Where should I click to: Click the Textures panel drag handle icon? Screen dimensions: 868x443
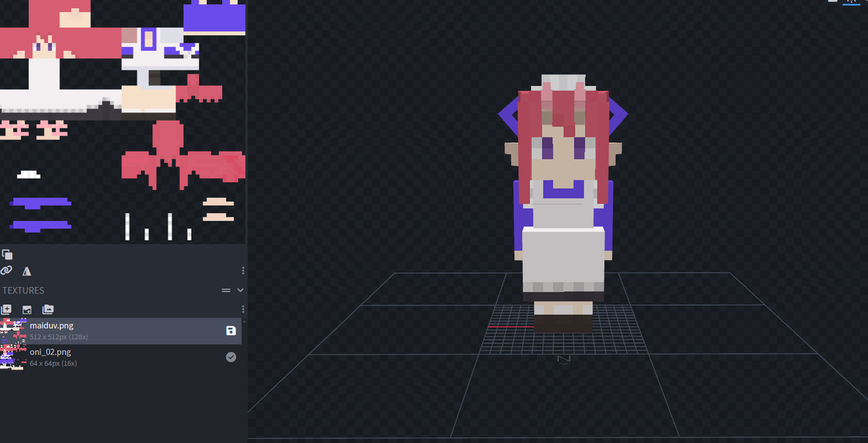click(x=226, y=290)
